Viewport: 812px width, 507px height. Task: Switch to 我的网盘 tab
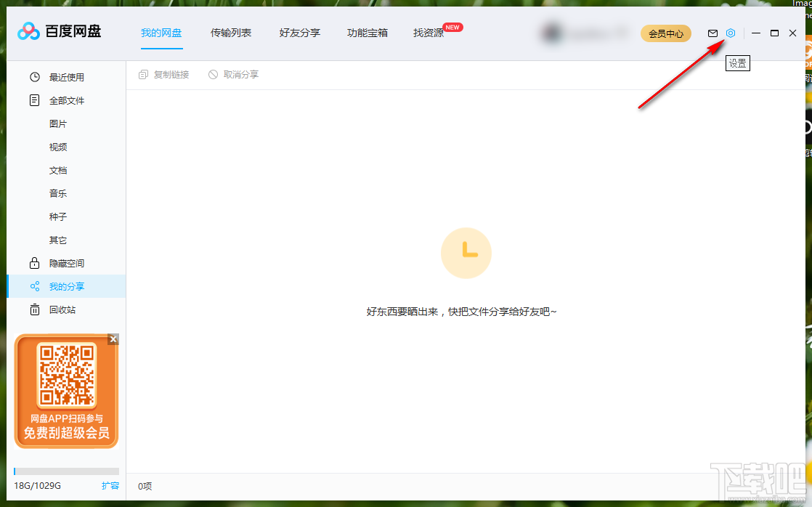[x=161, y=33]
